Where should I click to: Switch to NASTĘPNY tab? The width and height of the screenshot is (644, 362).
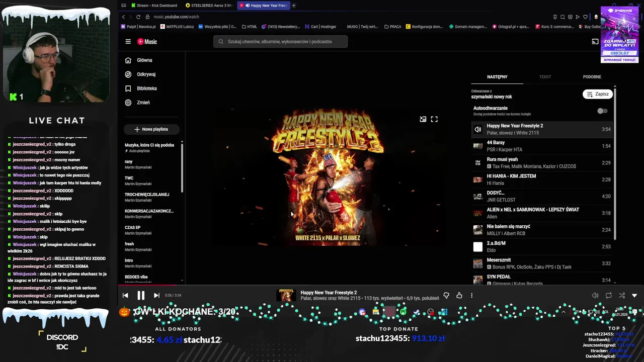(x=497, y=77)
